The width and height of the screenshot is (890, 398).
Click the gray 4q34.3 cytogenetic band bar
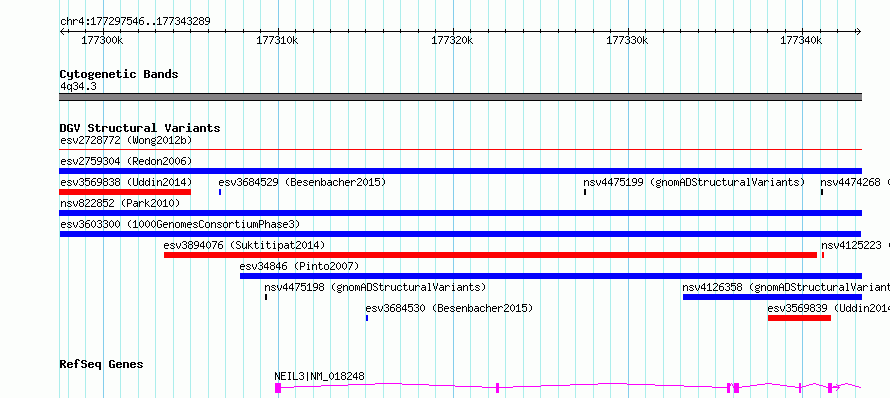(460, 97)
